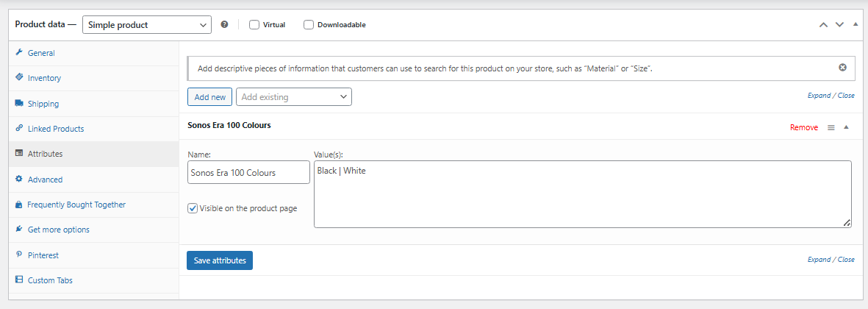The height and width of the screenshot is (309, 868).
Task: Open the Pinterest tab
Action: point(93,255)
